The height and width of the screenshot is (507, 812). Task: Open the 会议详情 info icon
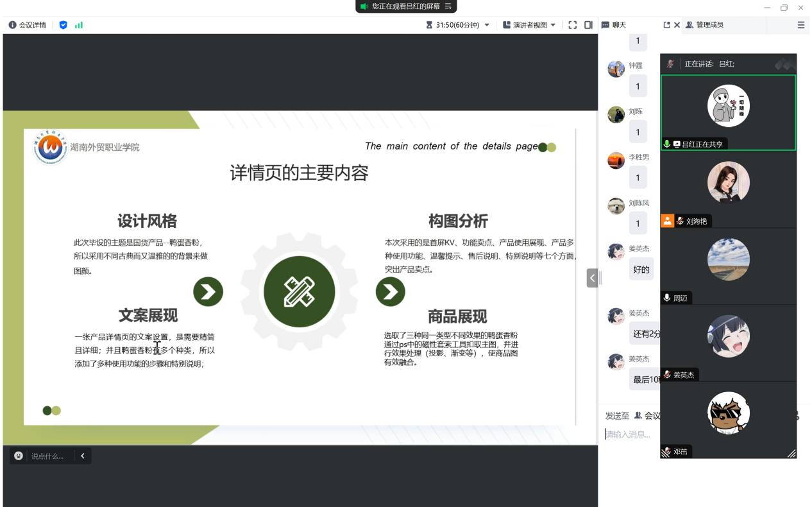[12, 25]
